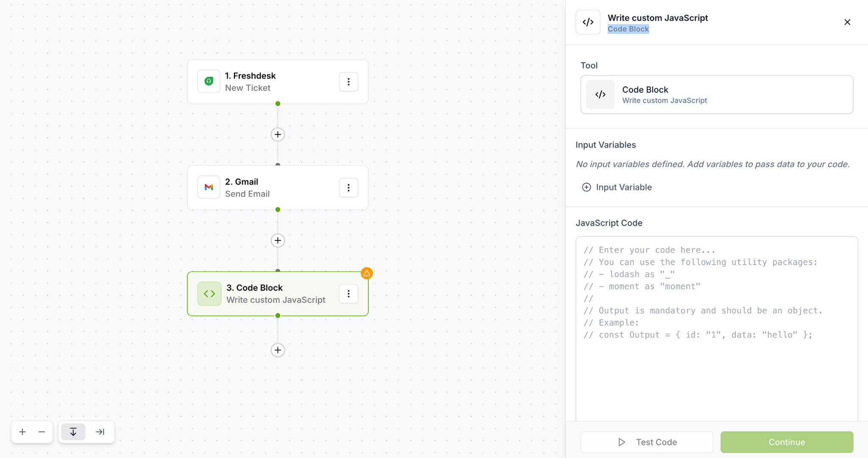Add step between Gmail and Code Block
This screenshot has width=868, height=458.
pos(278,240)
